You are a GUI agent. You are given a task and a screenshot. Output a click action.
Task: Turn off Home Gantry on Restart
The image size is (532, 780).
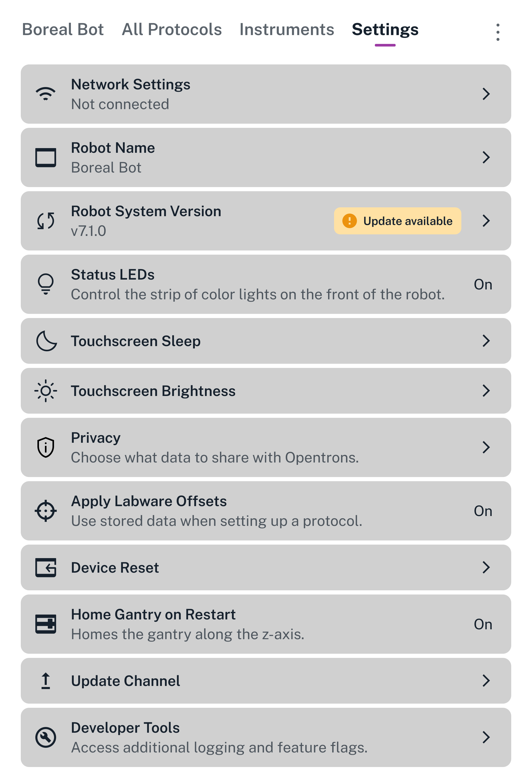point(483,624)
